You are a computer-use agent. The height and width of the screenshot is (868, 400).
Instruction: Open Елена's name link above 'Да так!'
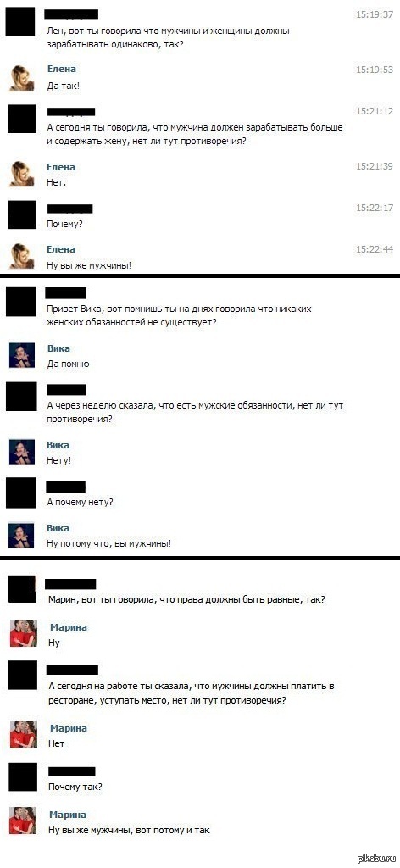62,70
